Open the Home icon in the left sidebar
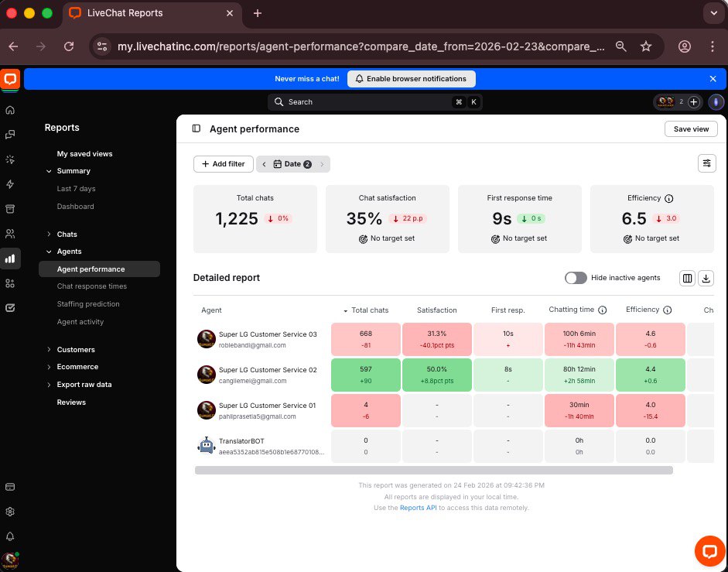728x572 pixels. pyautogui.click(x=10, y=110)
